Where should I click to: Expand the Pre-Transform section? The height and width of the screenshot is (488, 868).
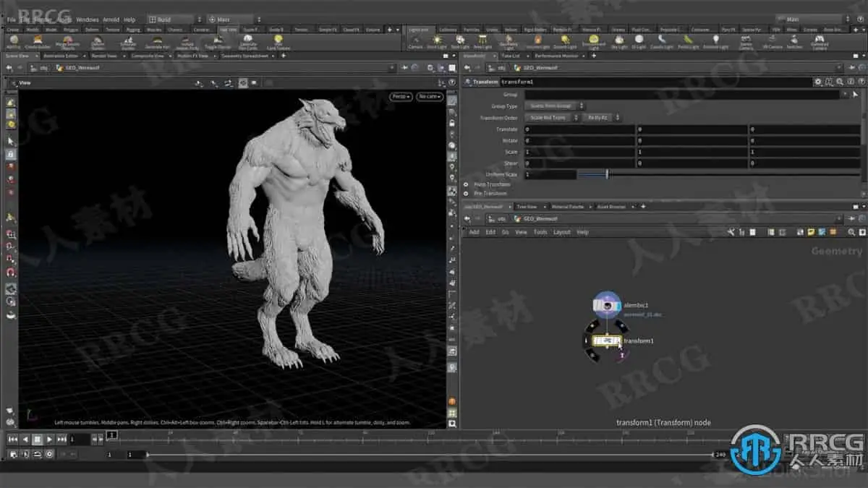click(466, 193)
